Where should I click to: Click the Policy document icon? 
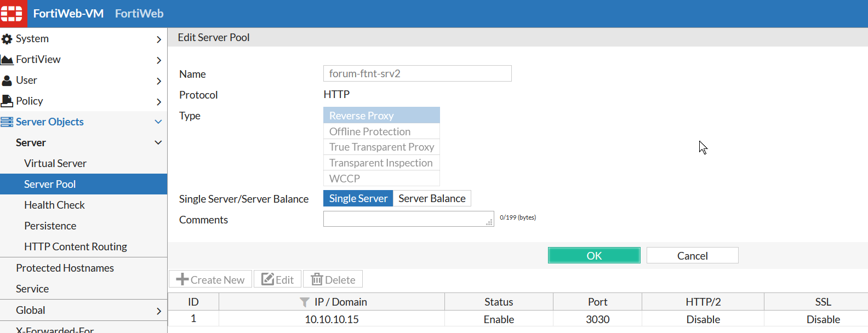click(x=7, y=101)
